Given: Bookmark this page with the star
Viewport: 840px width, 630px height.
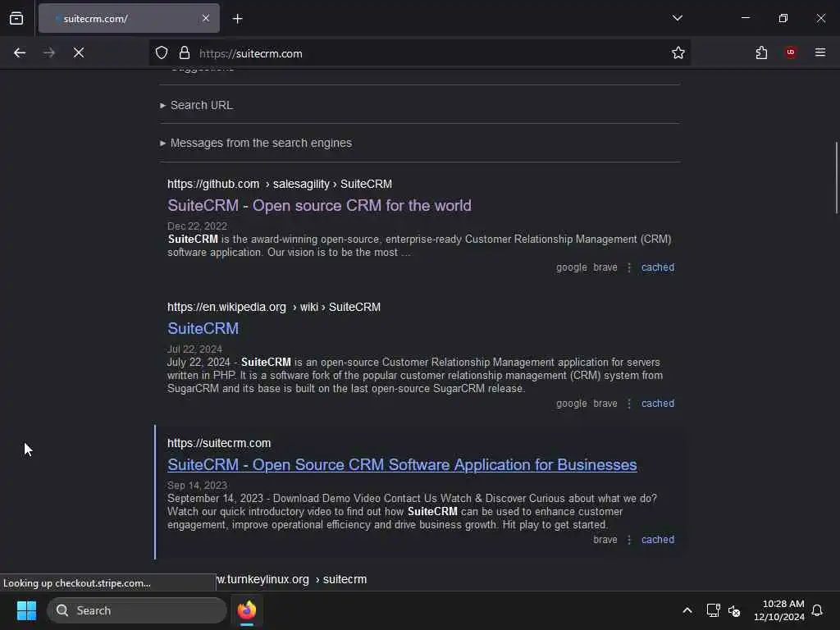Looking at the screenshot, I should [x=678, y=53].
